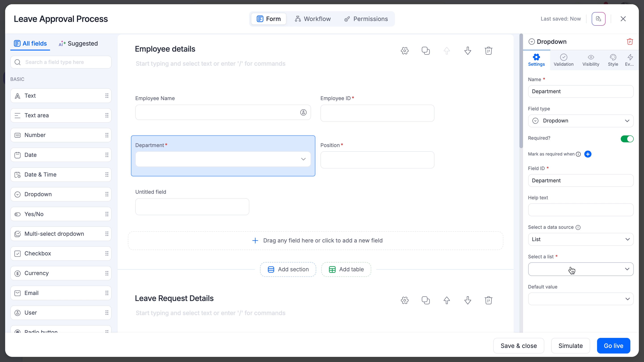
Task: Click the field type search box
Action: (61, 62)
